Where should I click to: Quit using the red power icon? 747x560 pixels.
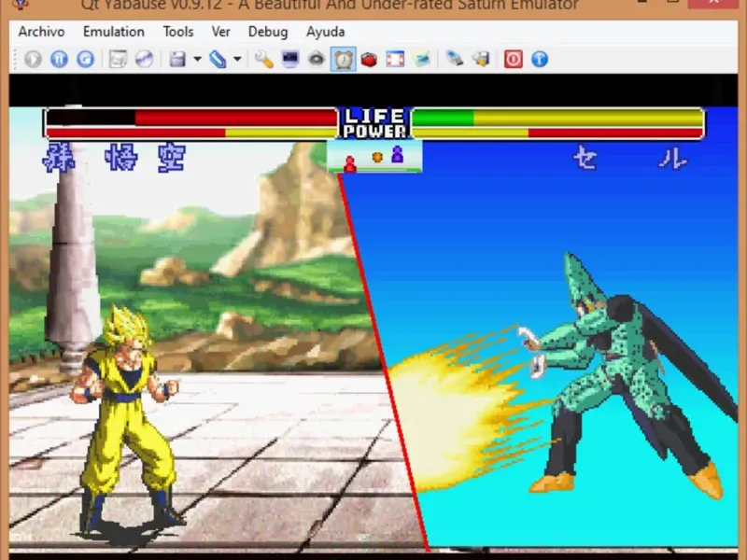513,60
